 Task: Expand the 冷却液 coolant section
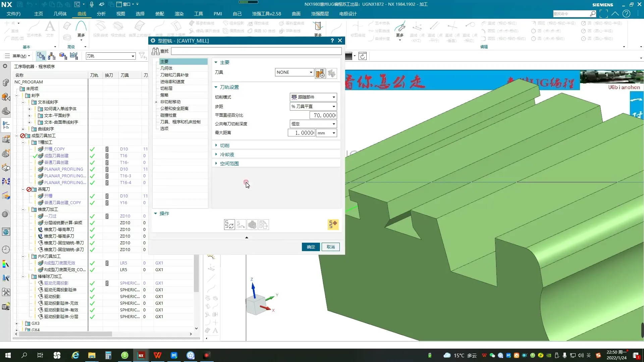point(227,155)
